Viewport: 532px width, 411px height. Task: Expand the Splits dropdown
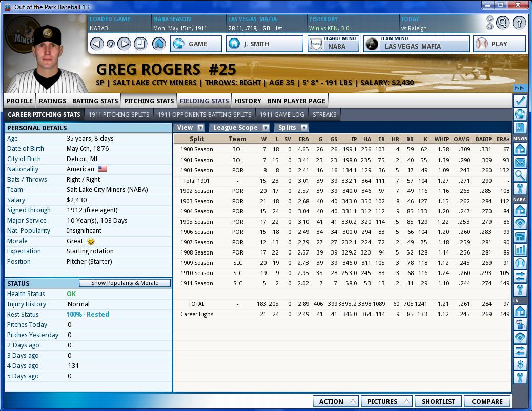292,128
